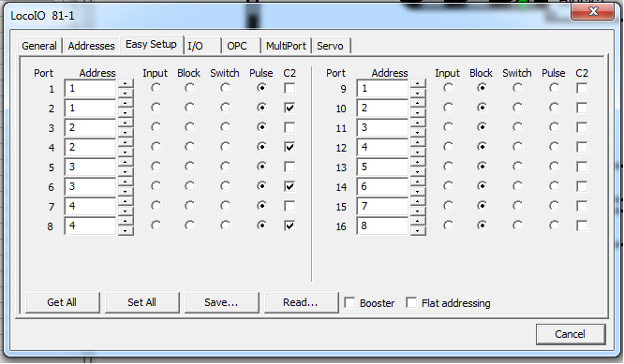
Task: Check C2 for port 12
Action: coord(582,147)
